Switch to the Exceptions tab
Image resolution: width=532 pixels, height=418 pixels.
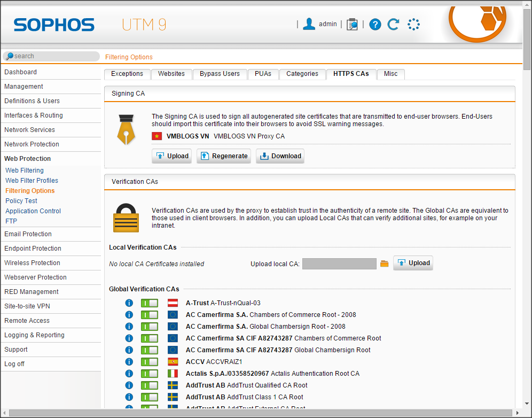pos(127,74)
